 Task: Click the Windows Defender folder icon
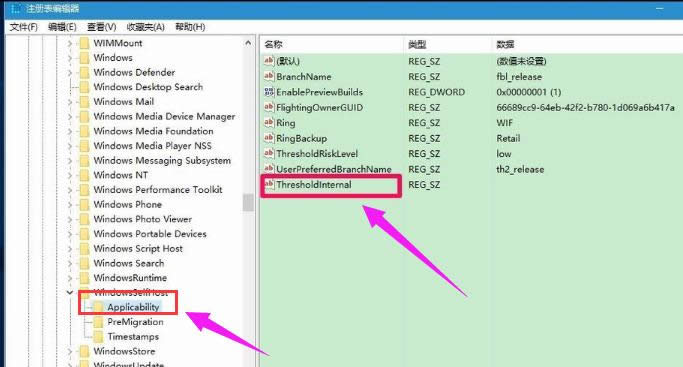[85, 72]
